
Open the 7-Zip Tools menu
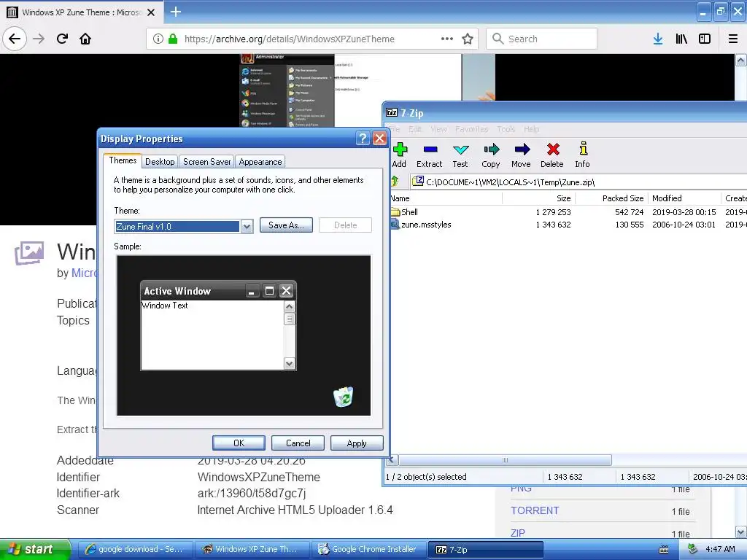[506, 129]
